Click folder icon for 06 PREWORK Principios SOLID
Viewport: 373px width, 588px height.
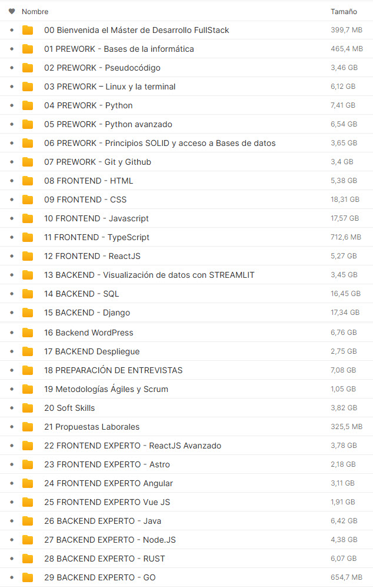pyautogui.click(x=28, y=143)
